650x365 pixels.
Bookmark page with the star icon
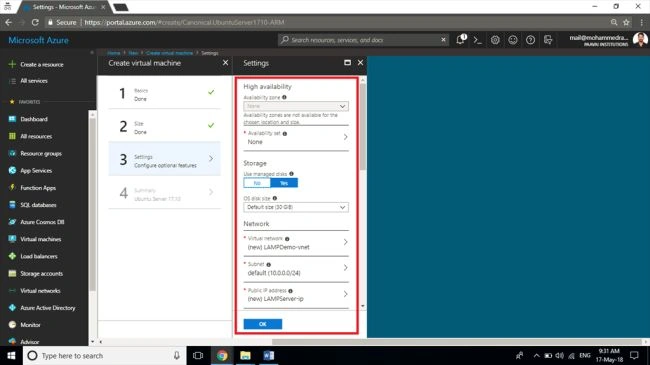click(x=626, y=22)
